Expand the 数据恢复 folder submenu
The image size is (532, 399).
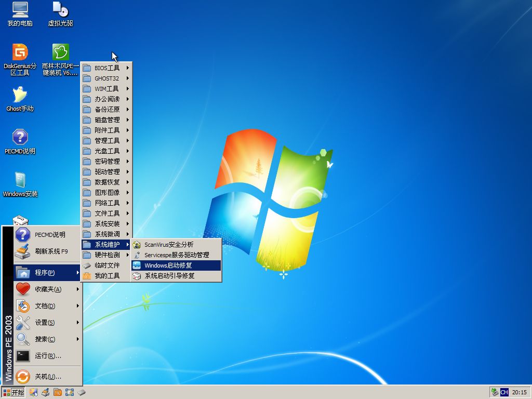point(107,182)
